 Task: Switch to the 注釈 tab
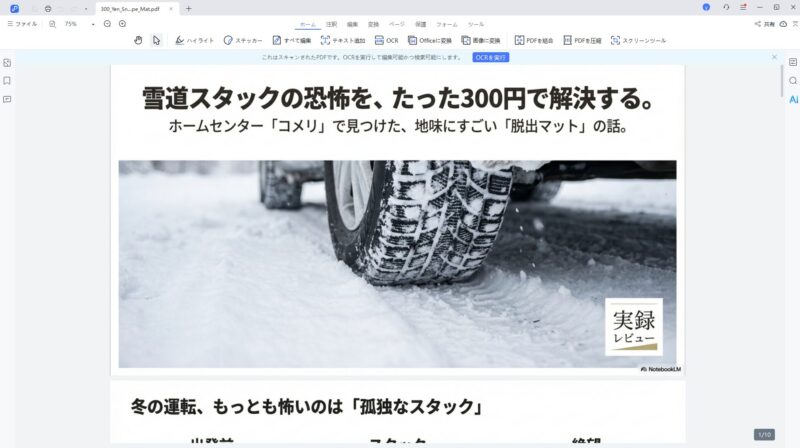(x=331, y=23)
